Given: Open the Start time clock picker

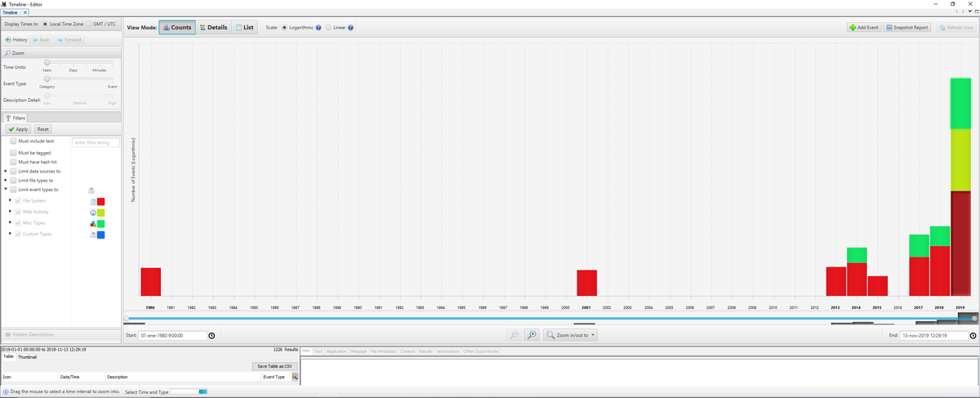Looking at the screenshot, I should (212, 335).
